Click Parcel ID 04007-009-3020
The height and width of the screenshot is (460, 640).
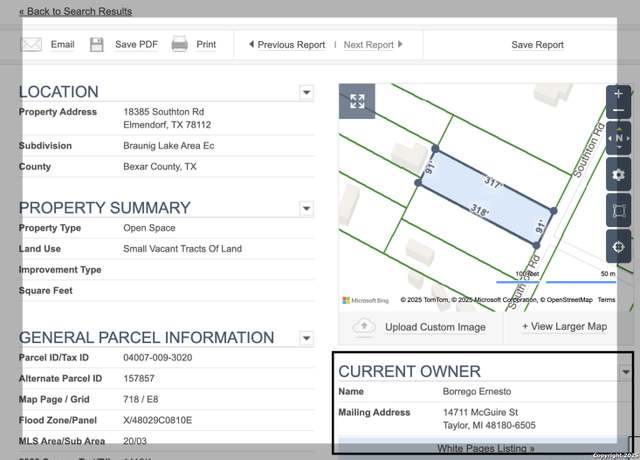tap(158, 358)
